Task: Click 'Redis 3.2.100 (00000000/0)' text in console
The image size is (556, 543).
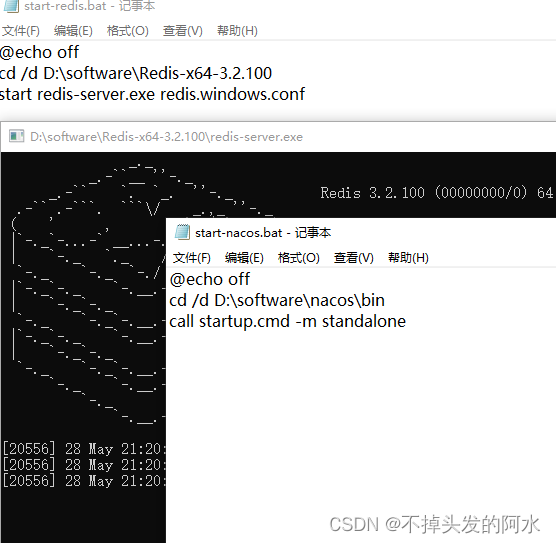Action: click(424, 193)
